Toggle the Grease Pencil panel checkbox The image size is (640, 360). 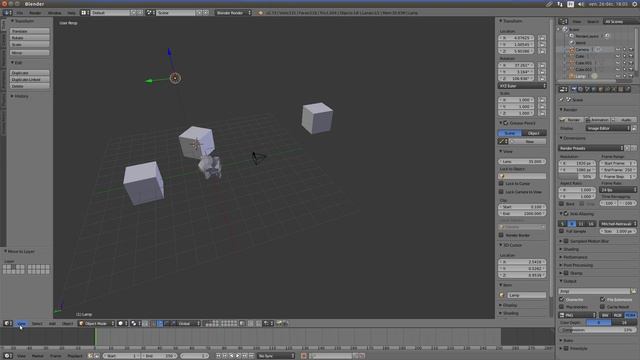(506, 123)
